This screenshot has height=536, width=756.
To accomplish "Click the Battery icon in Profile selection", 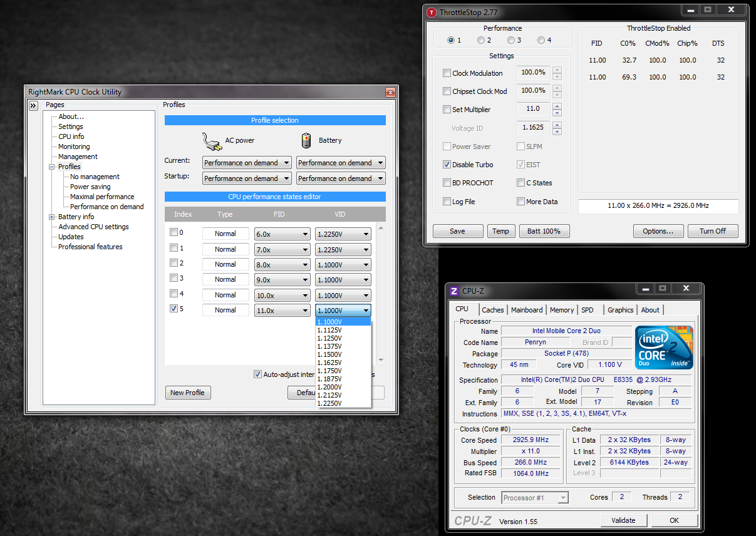I will 306,140.
